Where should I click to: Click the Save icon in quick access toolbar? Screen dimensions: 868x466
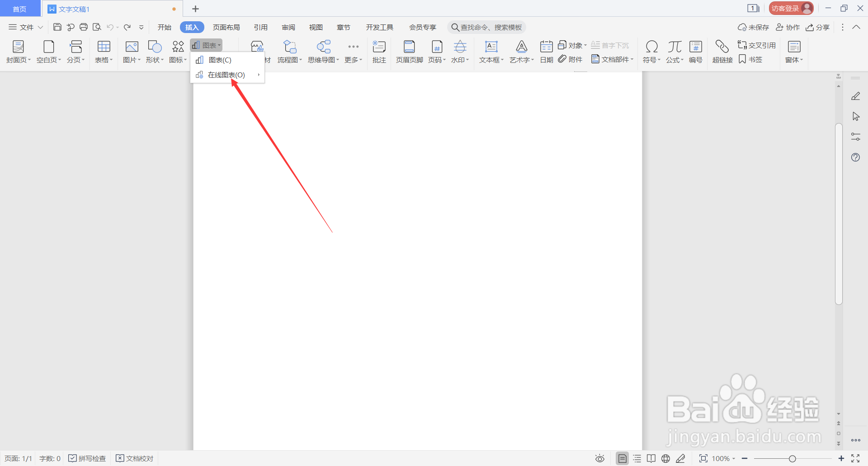57,27
